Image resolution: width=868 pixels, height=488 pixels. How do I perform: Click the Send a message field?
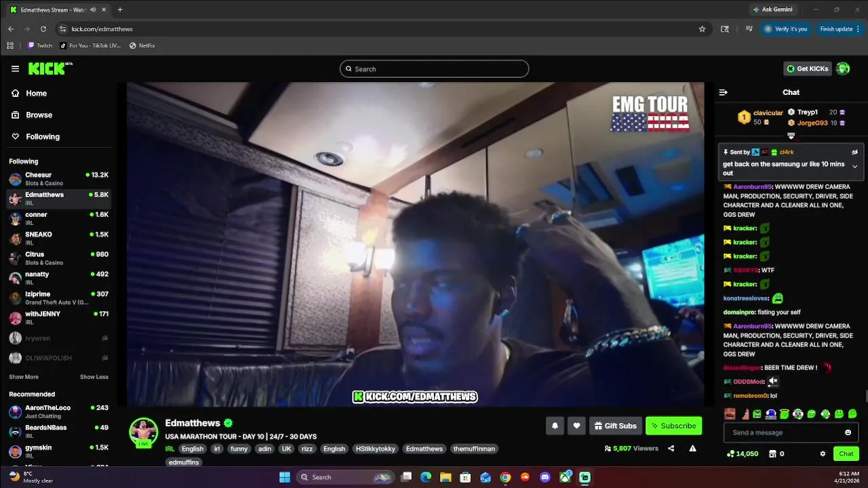click(790, 432)
